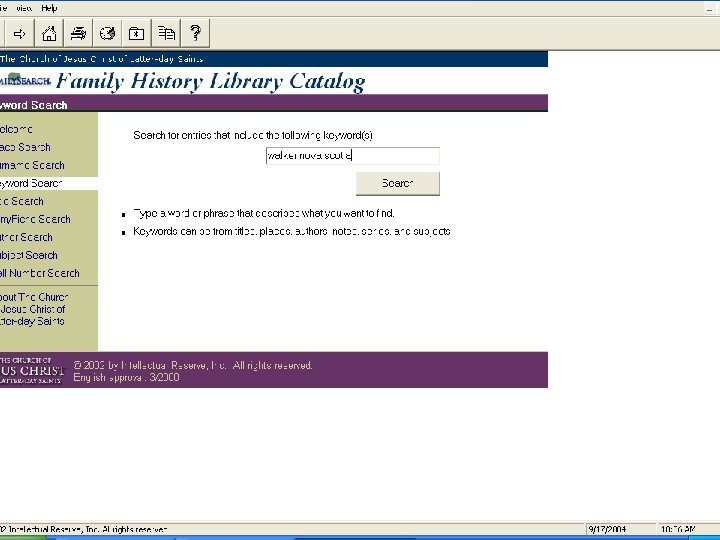Open Film/Fiche Search in sidebar
The image size is (720, 540).
[x=35, y=219]
